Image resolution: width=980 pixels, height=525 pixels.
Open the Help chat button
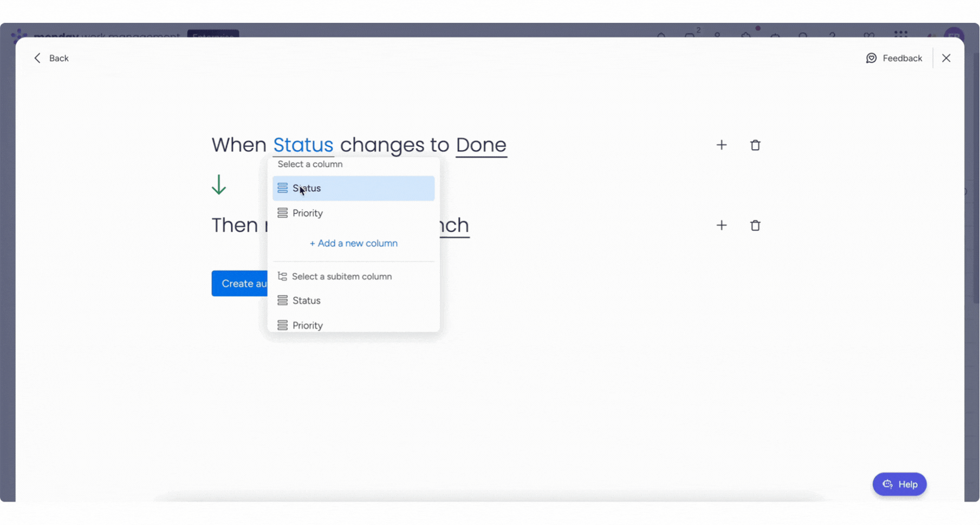click(899, 484)
